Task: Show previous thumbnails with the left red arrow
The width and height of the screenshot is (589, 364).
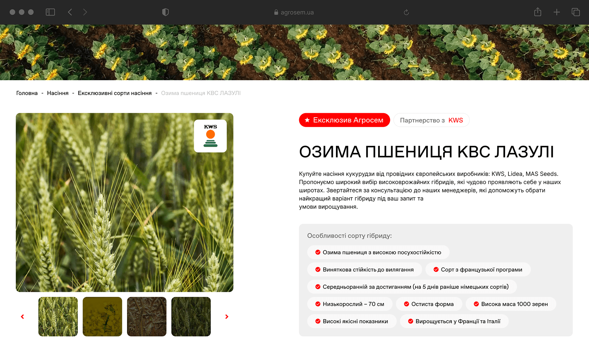Action: click(23, 316)
